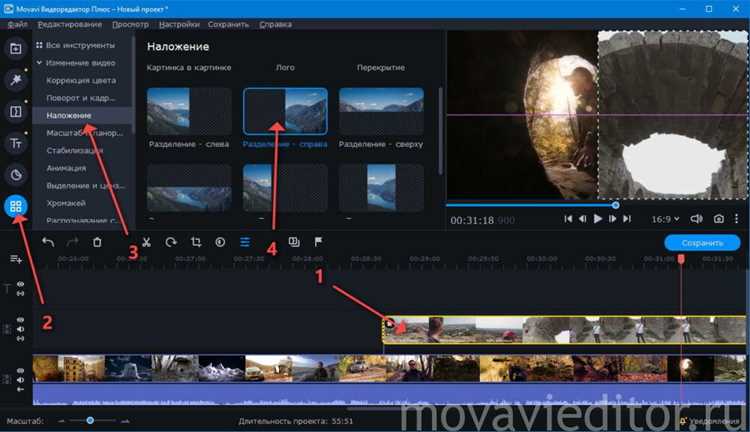Viewport: 750px width, 432px height.
Task: Jump to the next clip
Action: (627, 219)
